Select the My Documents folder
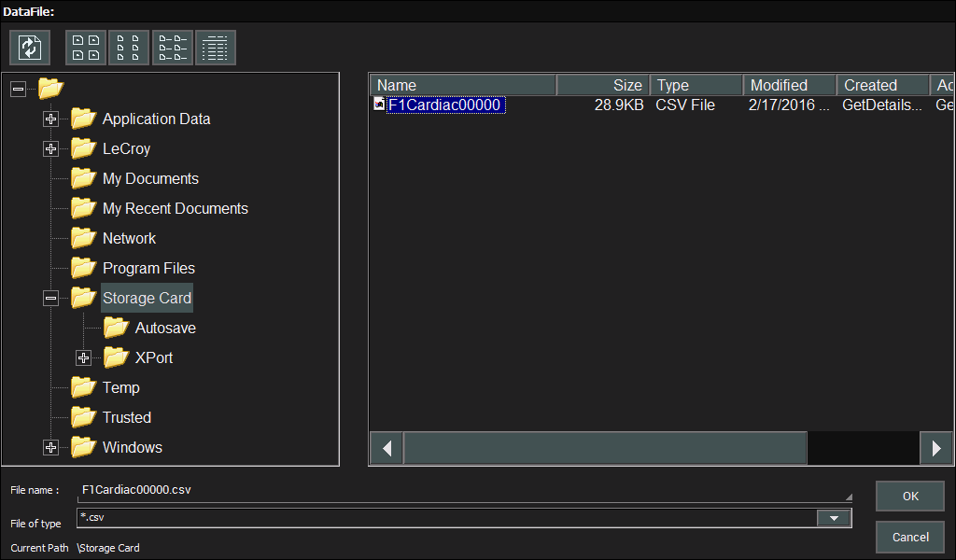The height and width of the screenshot is (560, 956). (x=149, y=178)
